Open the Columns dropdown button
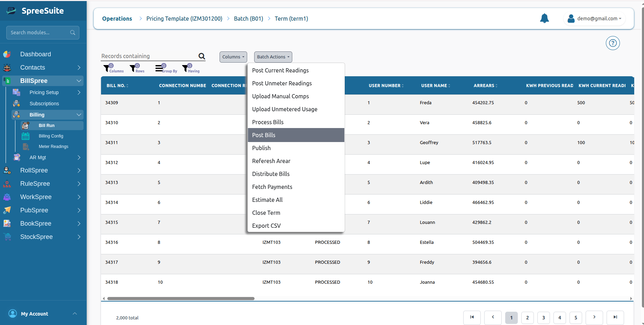Viewport: 644px width, 325px height. tap(233, 57)
